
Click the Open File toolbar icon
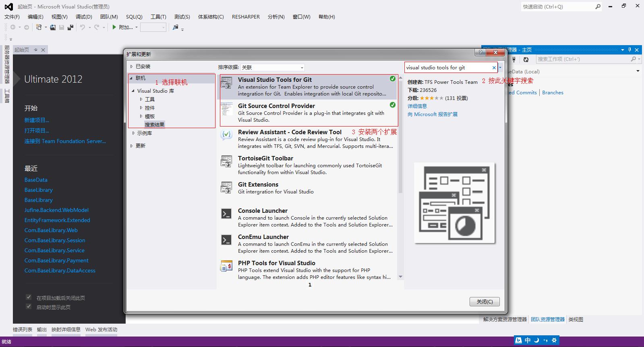point(53,27)
